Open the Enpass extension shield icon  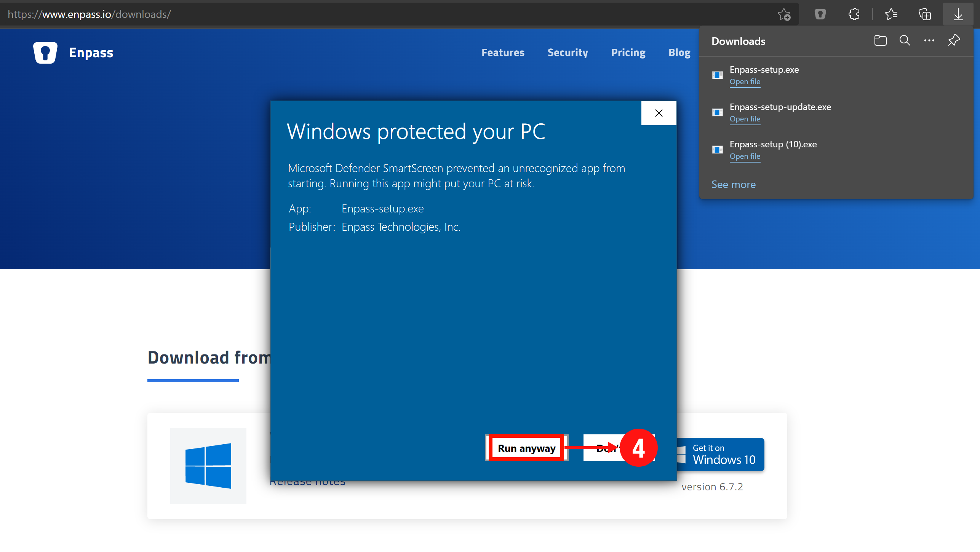pos(820,14)
